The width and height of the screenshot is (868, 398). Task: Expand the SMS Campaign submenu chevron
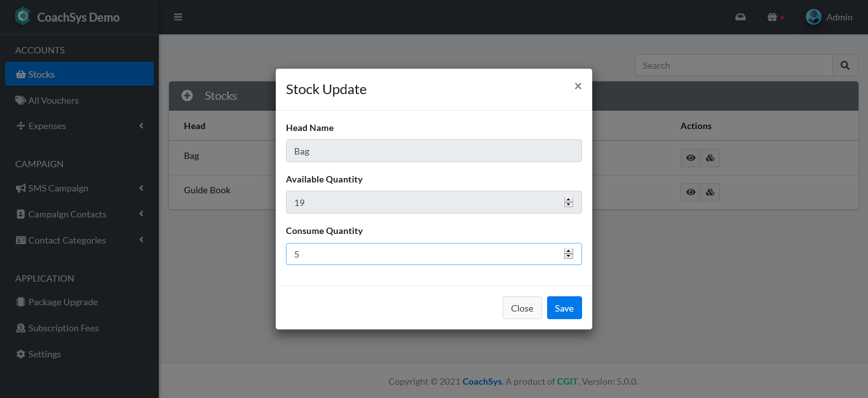pyautogui.click(x=141, y=188)
